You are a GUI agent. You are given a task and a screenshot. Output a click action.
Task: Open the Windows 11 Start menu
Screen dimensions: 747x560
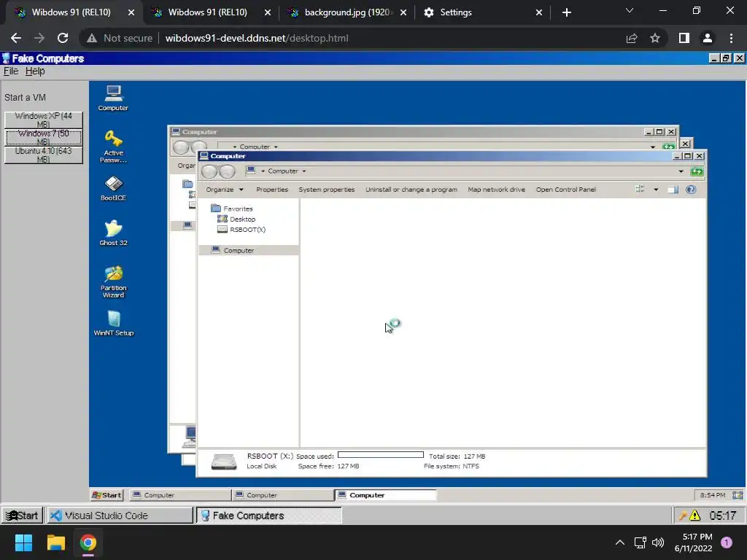[23, 542]
